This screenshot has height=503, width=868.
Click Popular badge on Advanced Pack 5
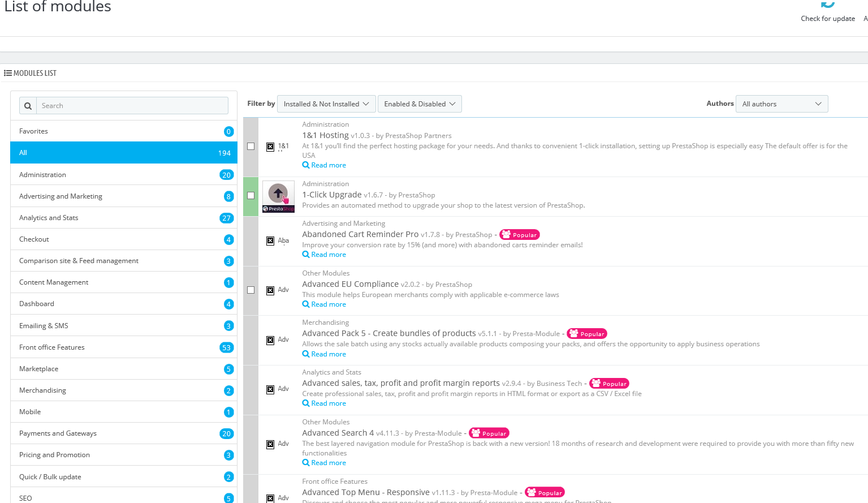coord(587,334)
